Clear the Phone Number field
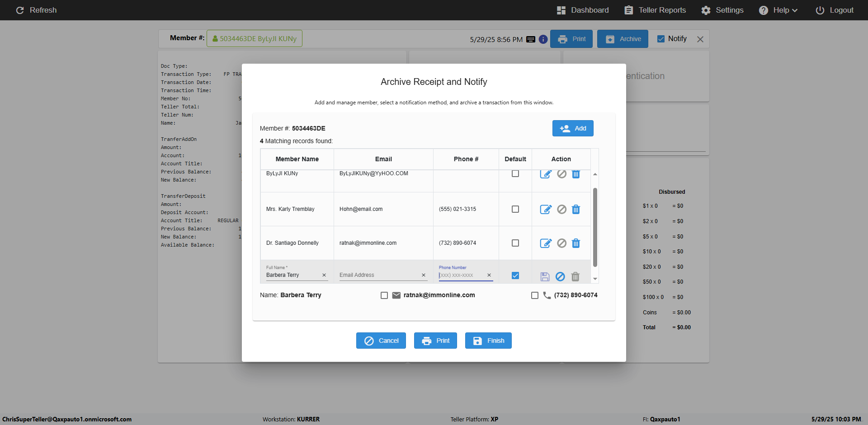 click(x=489, y=275)
